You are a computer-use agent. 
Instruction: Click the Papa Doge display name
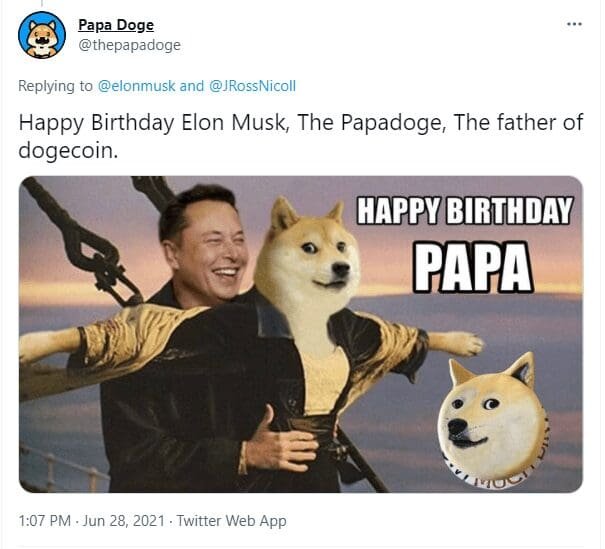pos(116,25)
